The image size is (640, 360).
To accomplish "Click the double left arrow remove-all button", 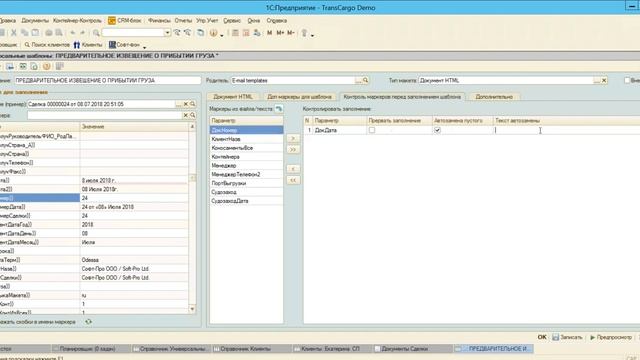I will [x=293, y=180].
